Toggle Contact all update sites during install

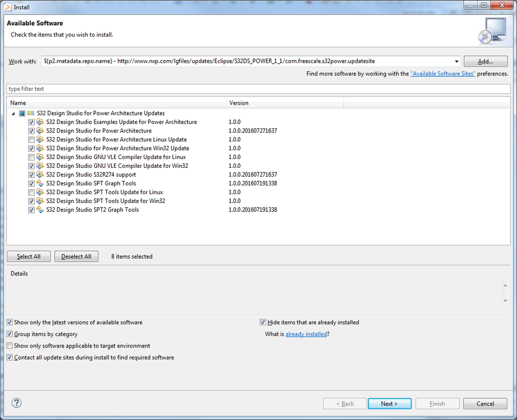[9, 357]
